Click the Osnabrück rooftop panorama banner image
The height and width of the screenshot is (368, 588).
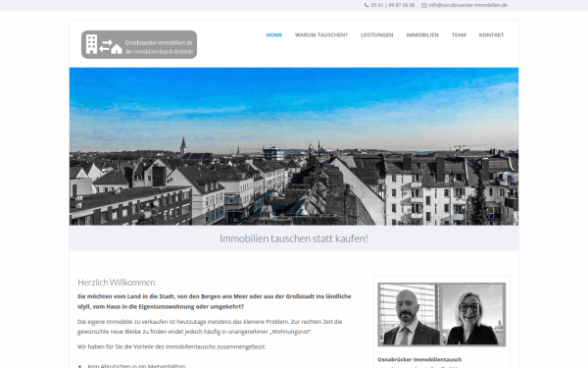(x=294, y=146)
